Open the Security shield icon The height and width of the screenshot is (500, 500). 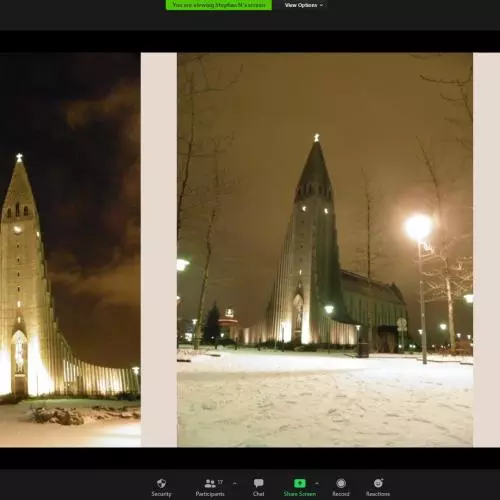tap(161, 483)
